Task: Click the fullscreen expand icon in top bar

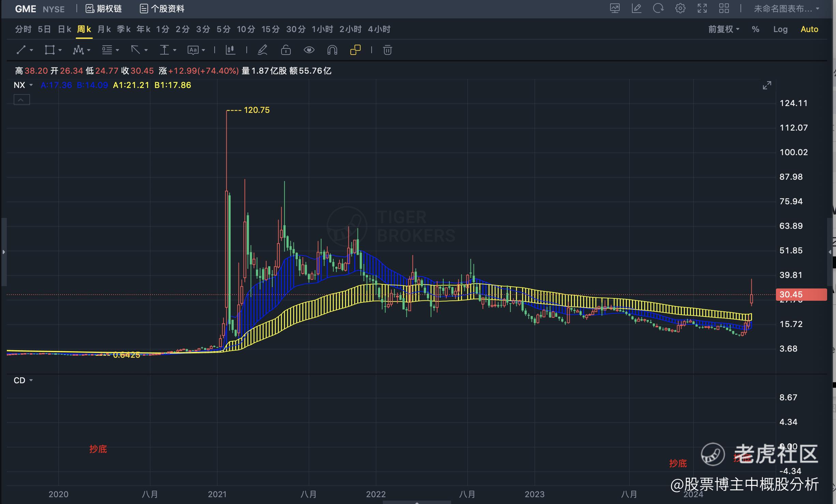Action: coord(702,9)
